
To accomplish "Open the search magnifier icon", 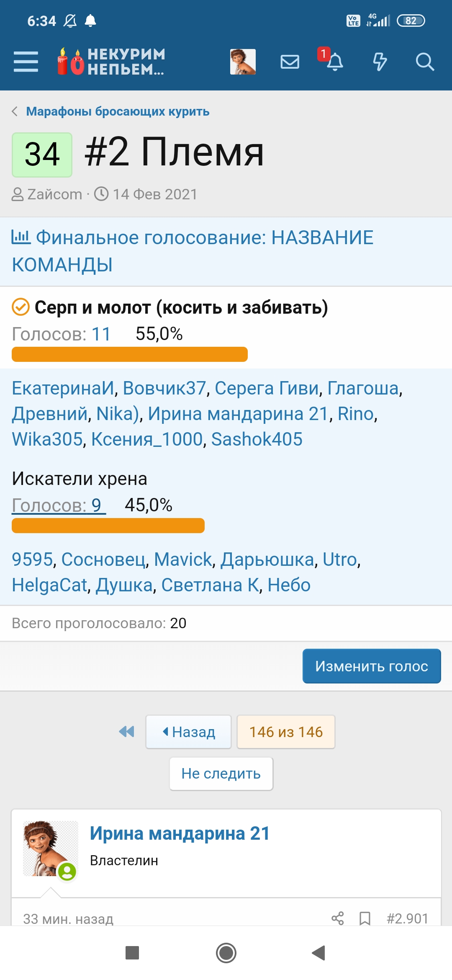I will [x=424, y=62].
